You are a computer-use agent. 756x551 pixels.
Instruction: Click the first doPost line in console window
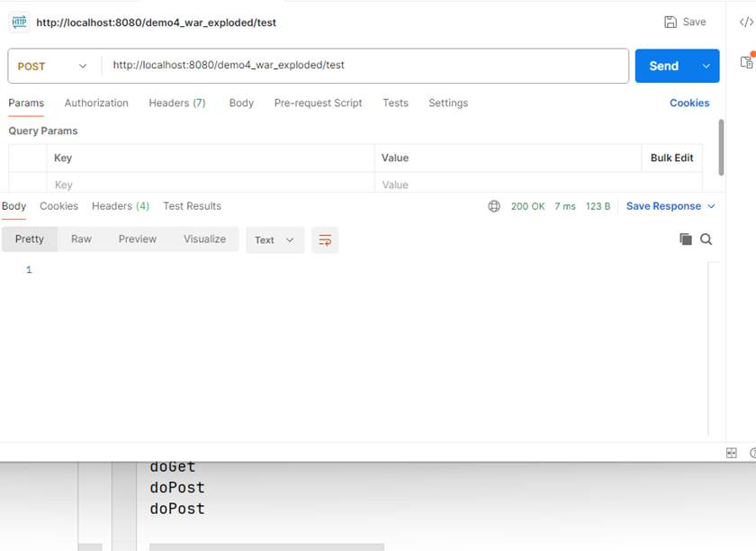177,488
